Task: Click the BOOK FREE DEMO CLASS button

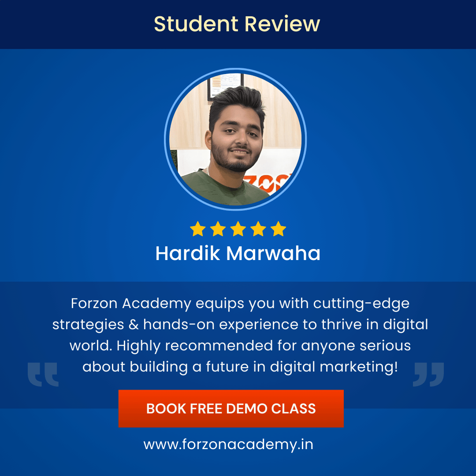Action: 231,409
